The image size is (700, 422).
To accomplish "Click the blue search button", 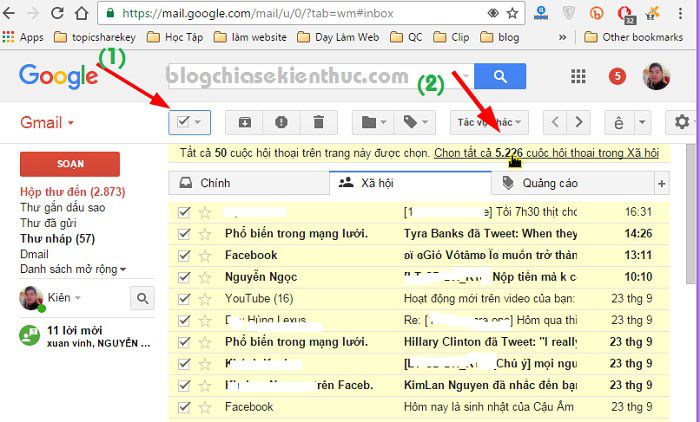I will (x=500, y=76).
